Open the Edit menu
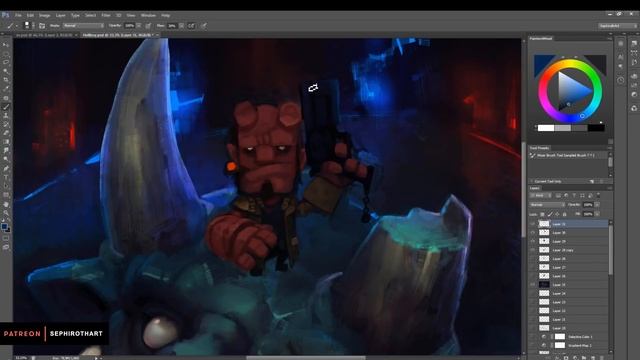Viewport: 640px width, 360px height. [x=30, y=15]
